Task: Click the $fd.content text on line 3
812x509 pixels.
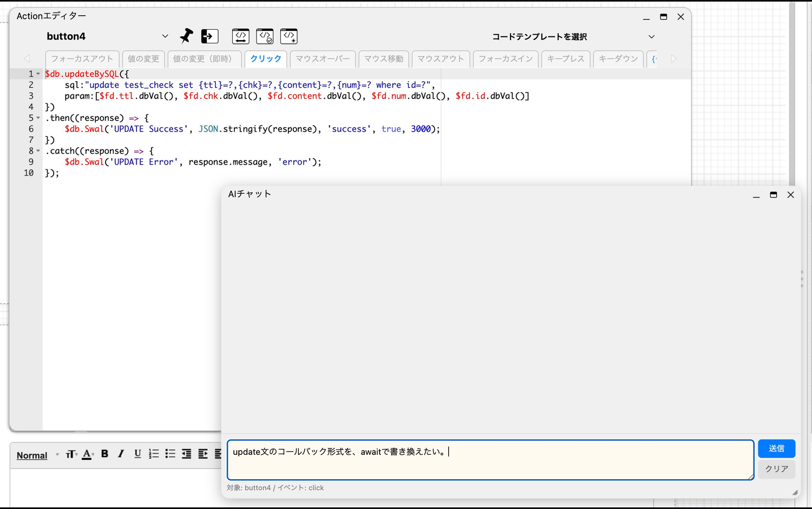Action: click(295, 96)
